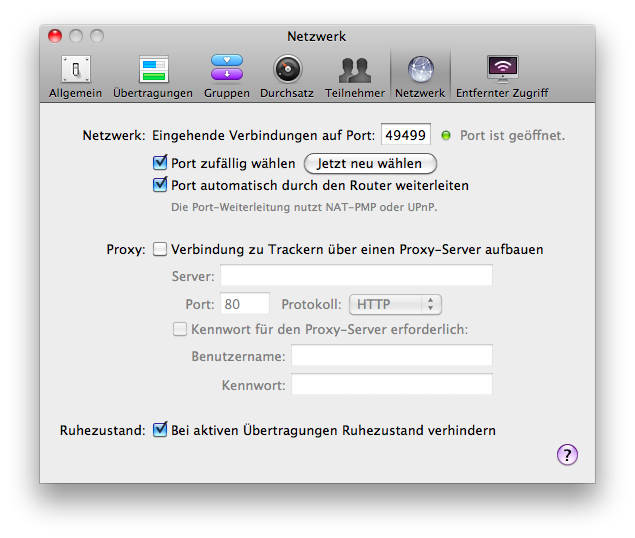Switch to Übertragungen settings icon
Viewport: 635px width, 538px height.
153,70
